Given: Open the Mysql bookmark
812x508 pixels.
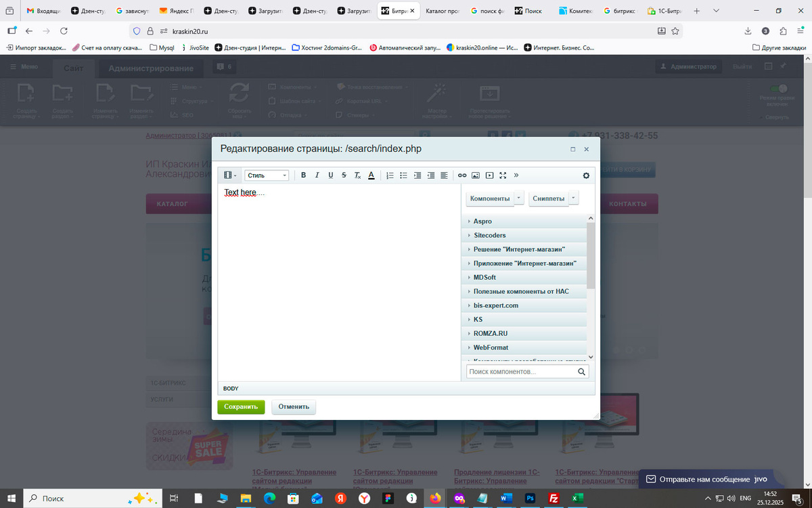Looking at the screenshot, I should [161, 47].
